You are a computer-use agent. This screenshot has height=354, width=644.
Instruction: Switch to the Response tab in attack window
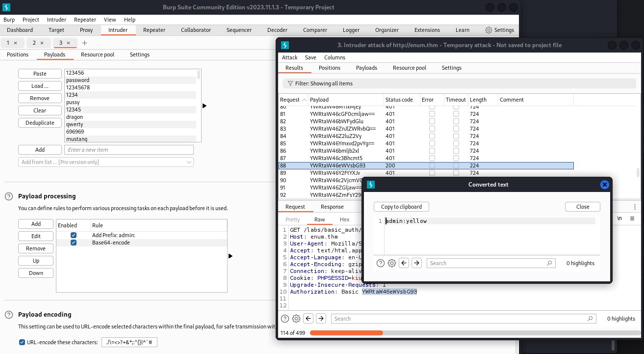point(332,207)
